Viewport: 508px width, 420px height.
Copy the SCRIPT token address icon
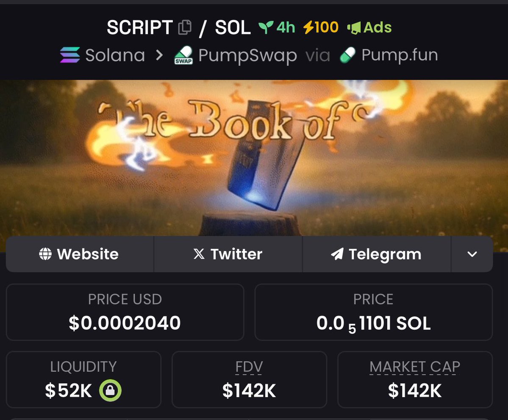tap(185, 27)
